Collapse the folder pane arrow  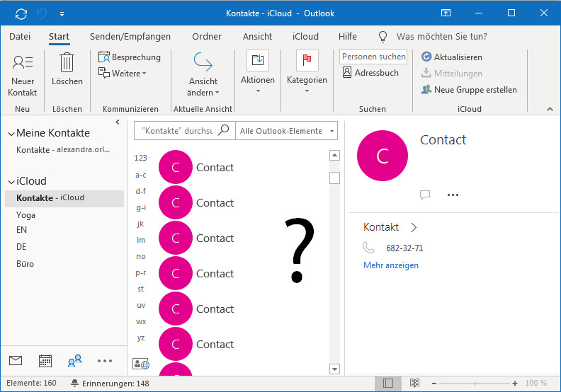tap(118, 122)
